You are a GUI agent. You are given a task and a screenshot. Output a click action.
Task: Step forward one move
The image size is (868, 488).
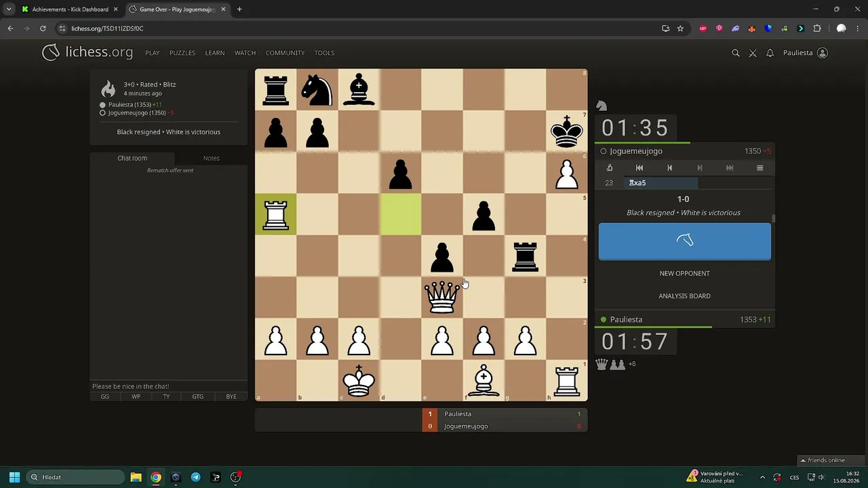(x=700, y=168)
